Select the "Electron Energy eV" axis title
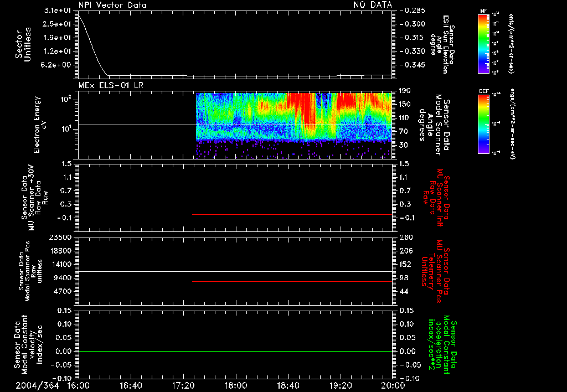This screenshot has height=392, width=567. pos(40,125)
